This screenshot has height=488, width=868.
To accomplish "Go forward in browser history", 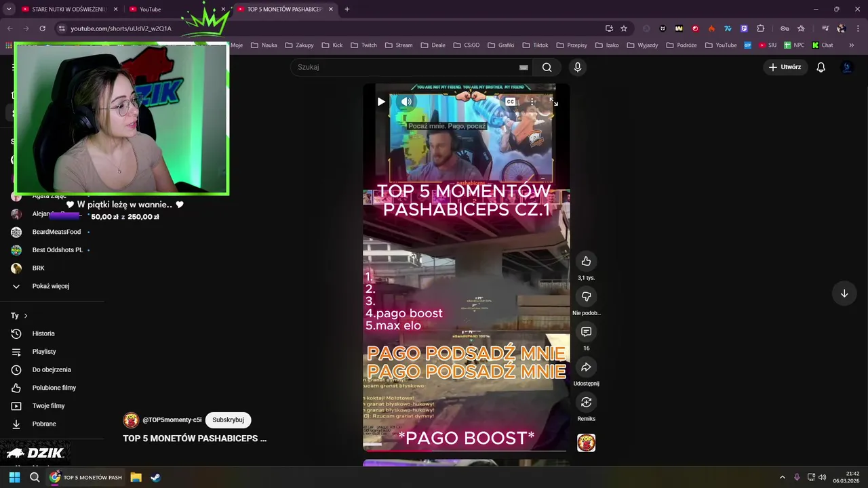I will (x=26, y=28).
